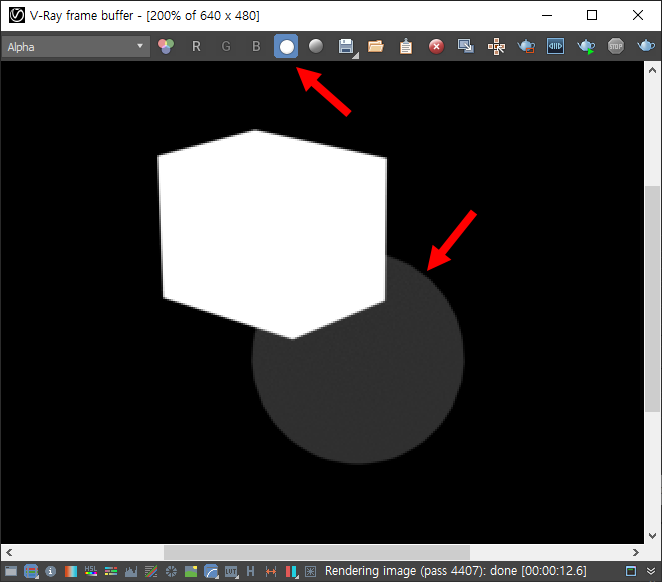Duplicate to host frame buffer
The height and width of the screenshot is (582, 662).
click(x=466, y=46)
